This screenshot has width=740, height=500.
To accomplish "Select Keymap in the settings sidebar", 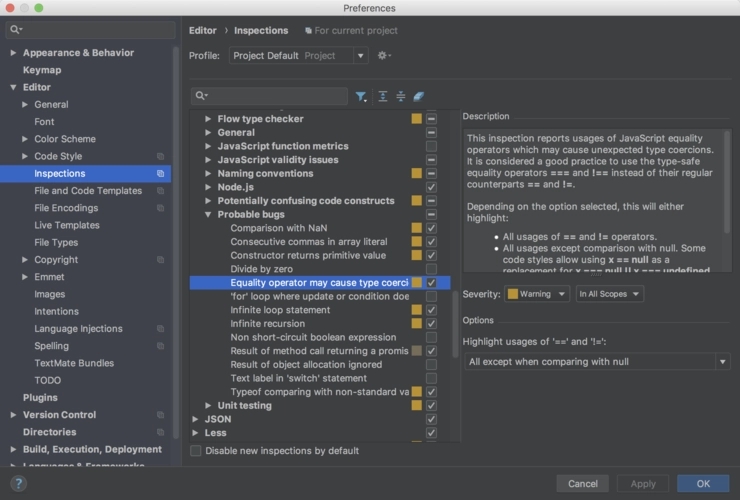I will click(x=42, y=70).
